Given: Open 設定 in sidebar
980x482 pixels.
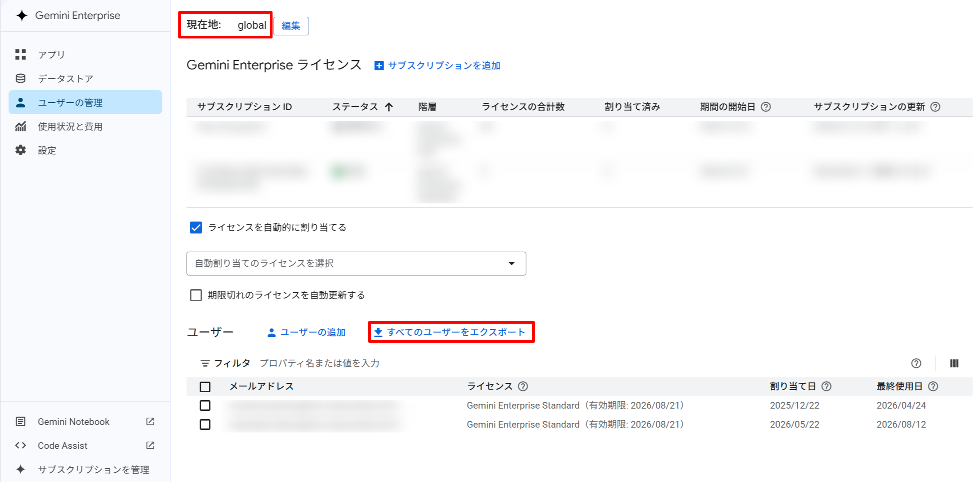Looking at the screenshot, I should point(85,150).
